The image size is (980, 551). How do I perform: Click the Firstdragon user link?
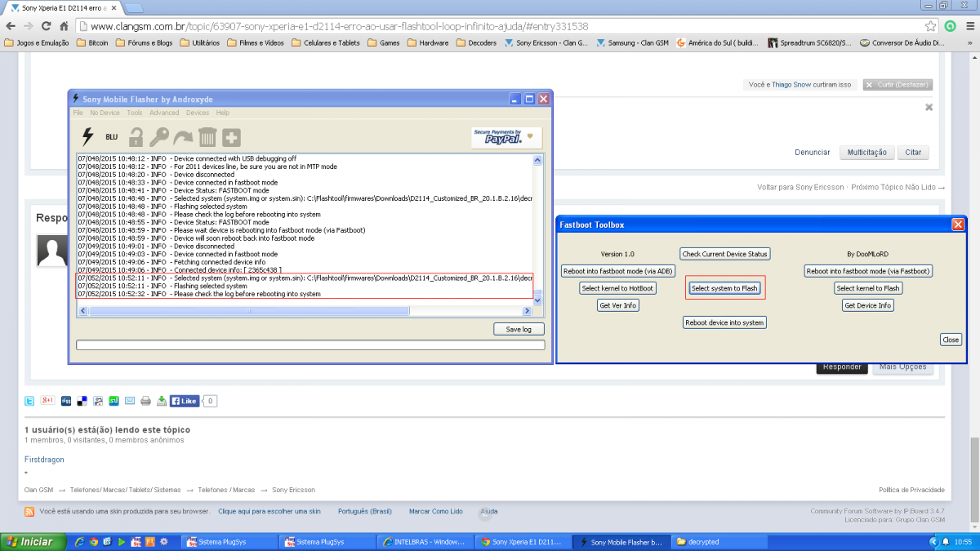(45, 460)
